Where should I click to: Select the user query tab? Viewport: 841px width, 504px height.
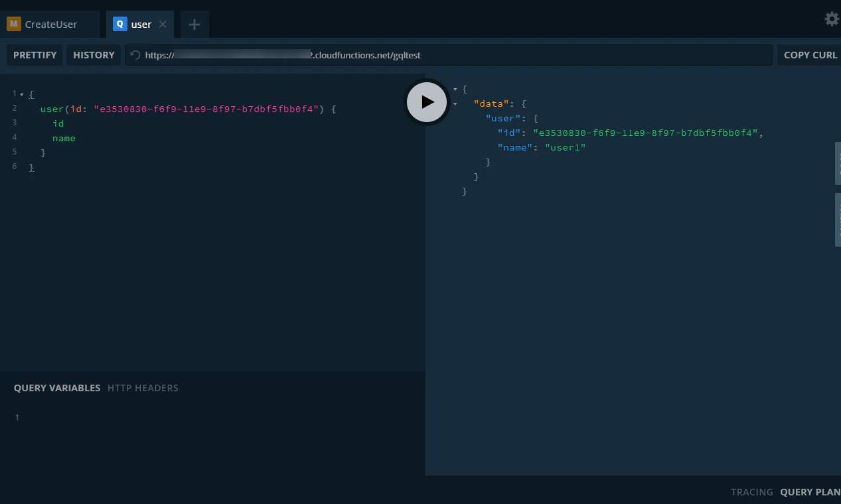[x=140, y=25]
